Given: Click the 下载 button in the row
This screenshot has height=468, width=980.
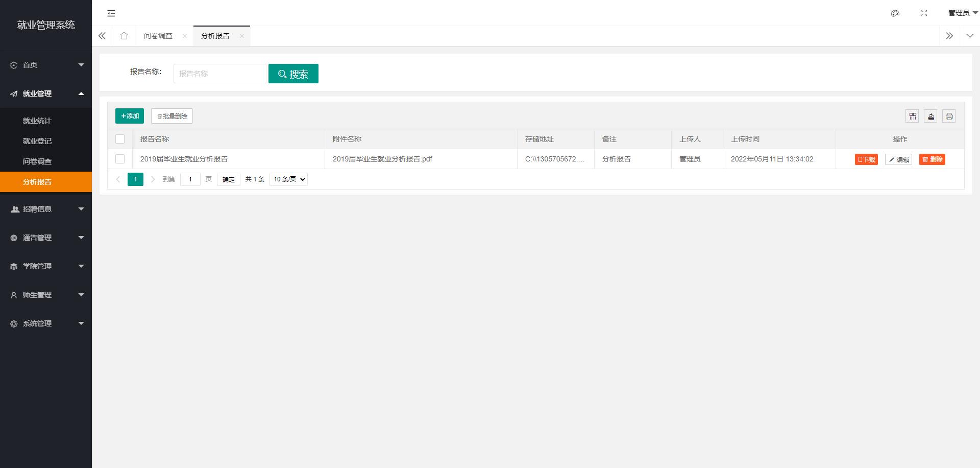Looking at the screenshot, I should pyautogui.click(x=866, y=159).
